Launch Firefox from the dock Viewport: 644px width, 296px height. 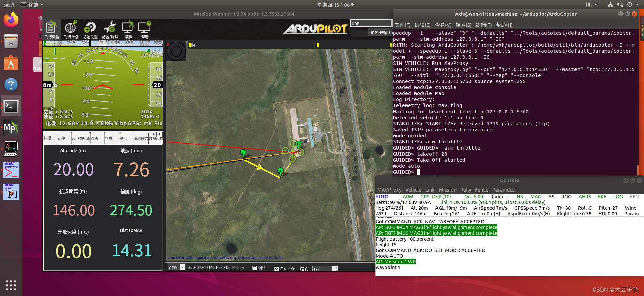[11, 20]
